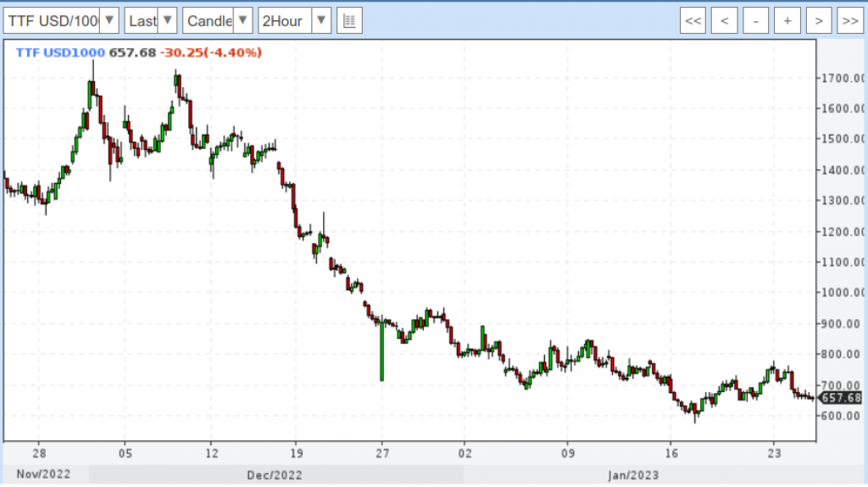The image size is (868, 487).
Task: Zoom out using the minus button
Action: click(756, 20)
